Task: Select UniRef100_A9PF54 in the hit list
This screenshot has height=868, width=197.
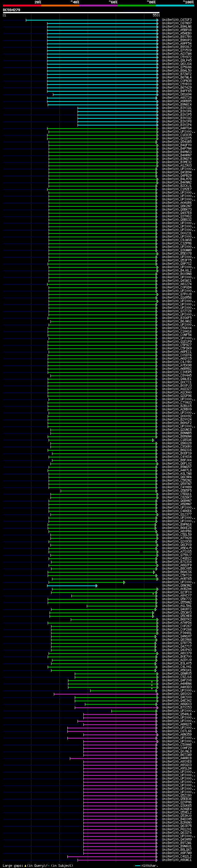Action: click(x=176, y=43)
